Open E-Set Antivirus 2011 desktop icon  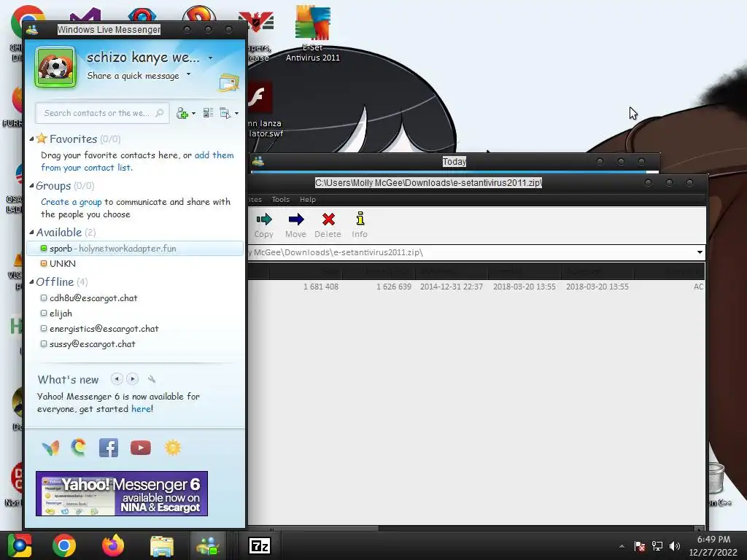pos(312,34)
